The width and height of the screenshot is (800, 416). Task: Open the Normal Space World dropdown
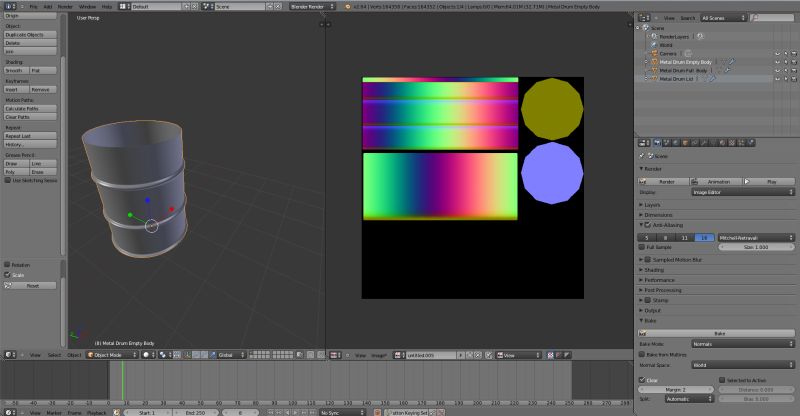coord(743,365)
